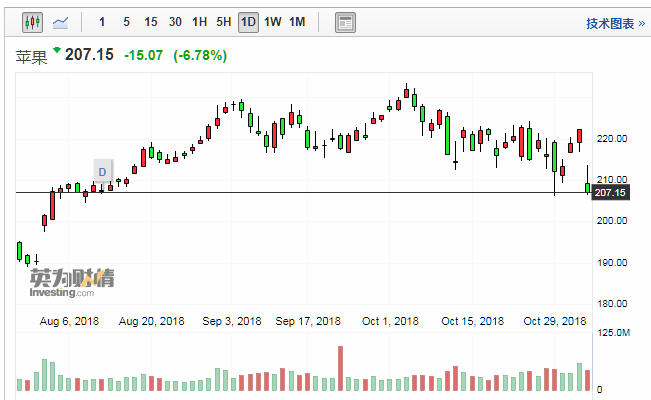Click the 苹果 stock name label
The width and height of the screenshot is (651, 400).
31,56
